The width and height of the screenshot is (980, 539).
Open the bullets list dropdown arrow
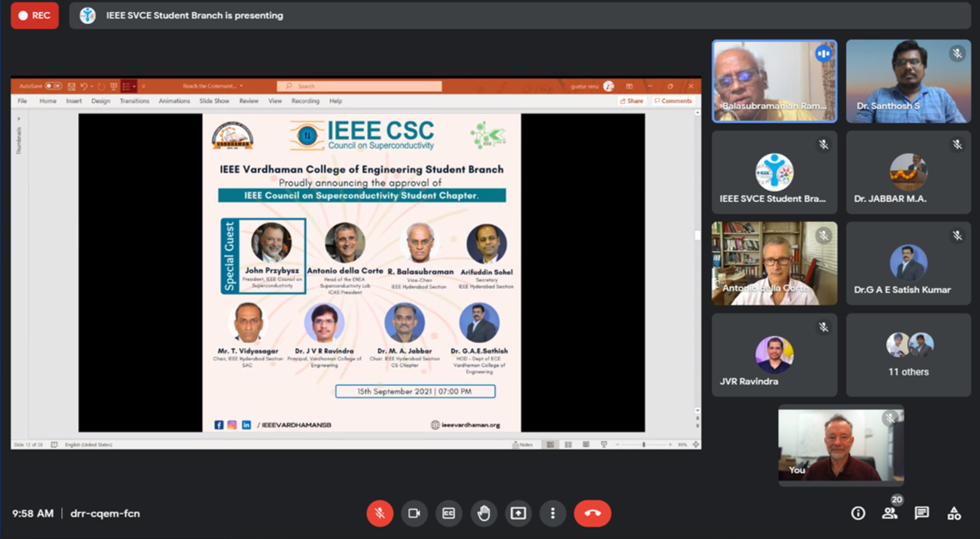coord(134,86)
